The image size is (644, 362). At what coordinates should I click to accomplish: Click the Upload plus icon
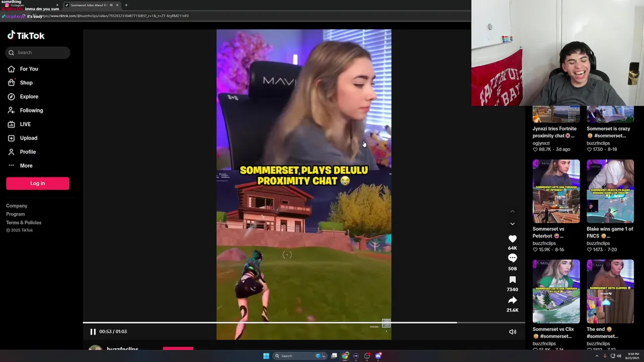[x=11, y=138]
